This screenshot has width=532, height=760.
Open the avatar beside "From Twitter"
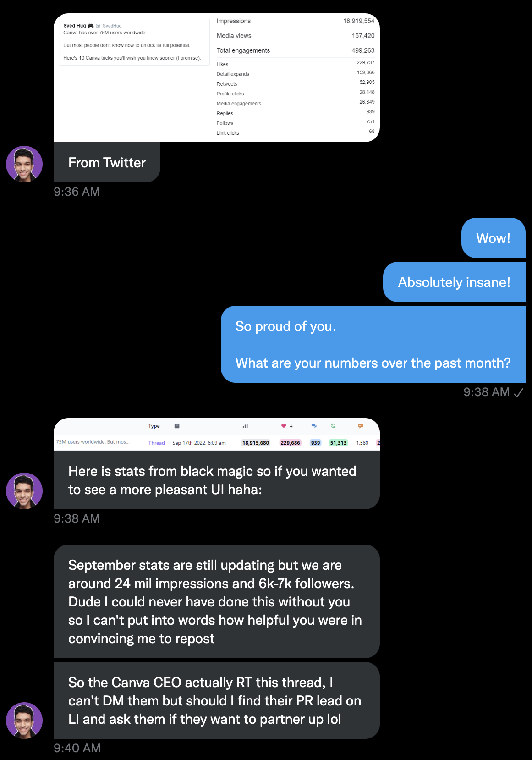click(x=24, y=164)
